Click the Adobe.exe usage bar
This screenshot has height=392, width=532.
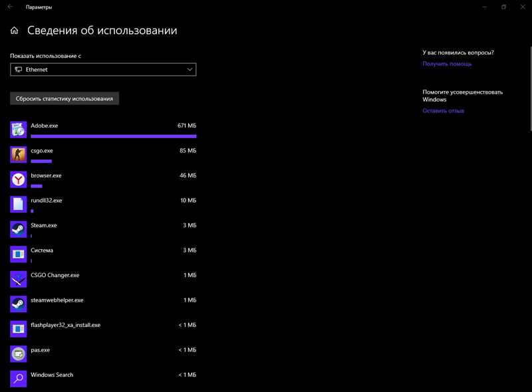114,136
